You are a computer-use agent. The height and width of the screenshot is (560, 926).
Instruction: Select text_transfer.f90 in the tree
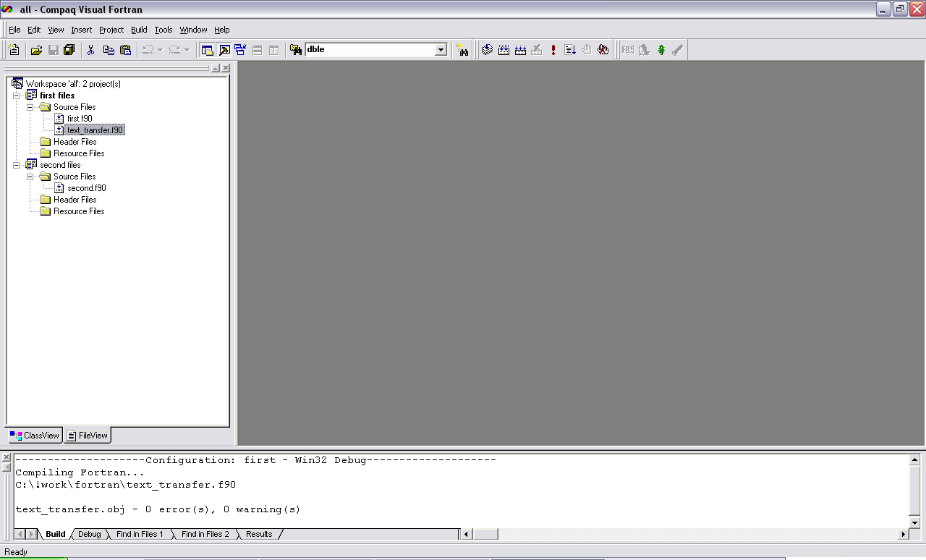(x=95, y=130)
